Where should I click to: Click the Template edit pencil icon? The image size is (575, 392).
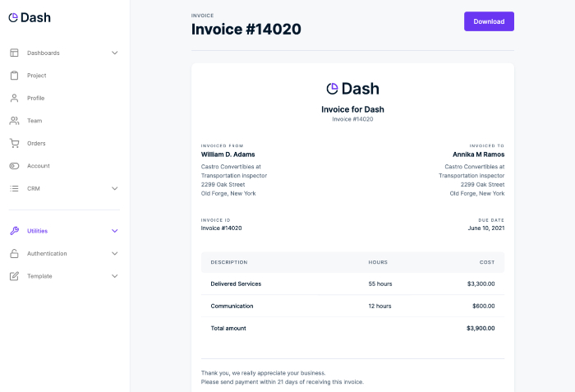[x=14, y=276]
